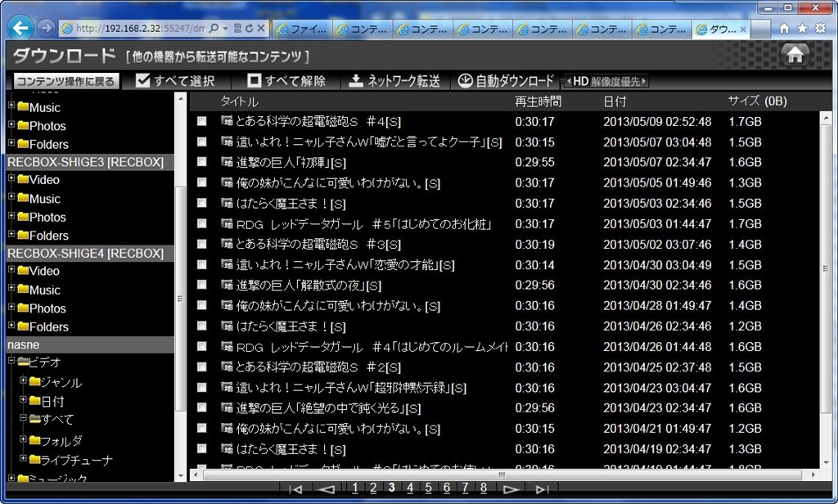Check the box for 這いよれ!ニャル子さんW「超邪神黙示録」
This screenshot has height=504, width=838.
pyautogui.click(x=201, y=388)
